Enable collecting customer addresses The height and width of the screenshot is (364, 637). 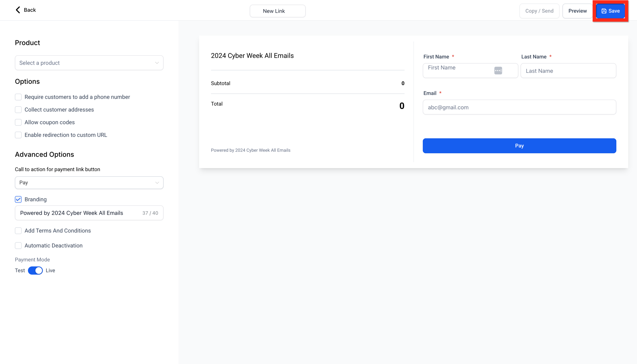click(x=18, y=109)
